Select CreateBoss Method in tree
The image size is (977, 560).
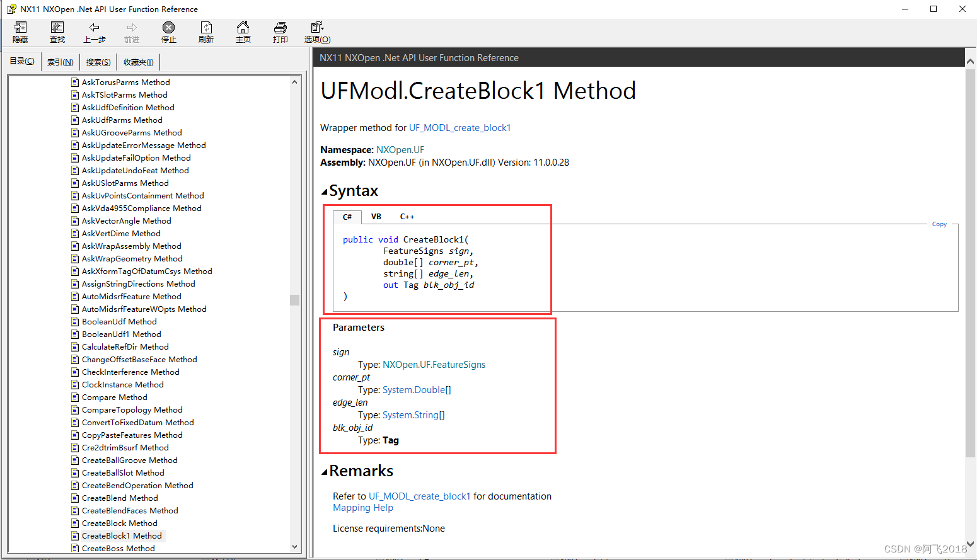point(119,549)
